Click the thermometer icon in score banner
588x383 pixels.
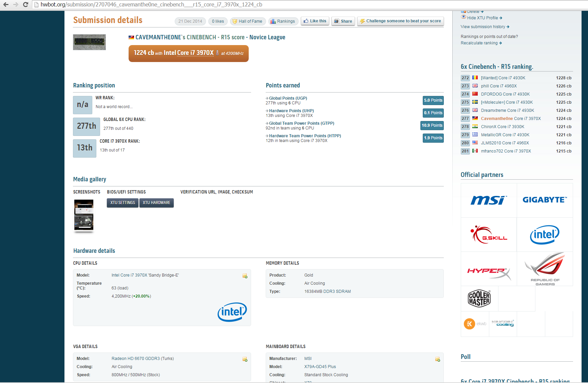(217, 53)
